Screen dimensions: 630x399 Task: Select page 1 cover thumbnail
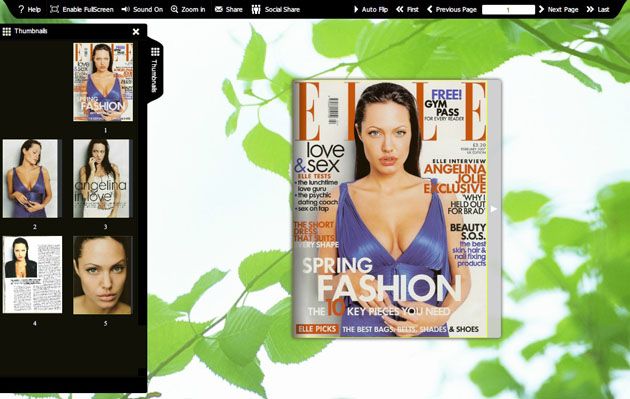click(x=103, y=82)
